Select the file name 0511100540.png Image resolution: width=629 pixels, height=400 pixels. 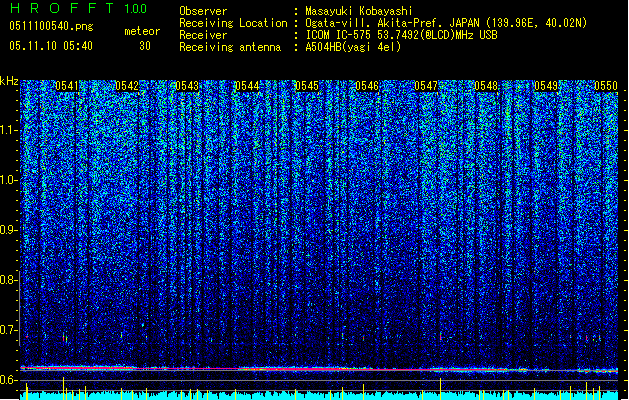(51, 26)
